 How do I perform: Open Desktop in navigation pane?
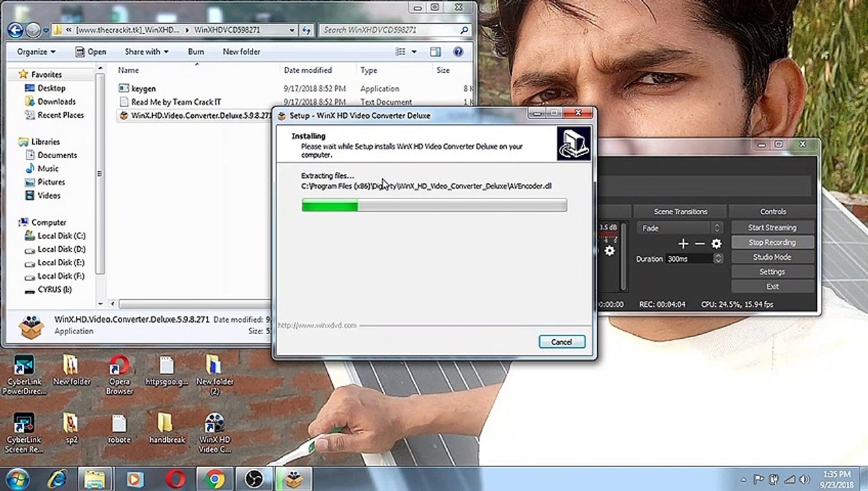[x=46, y=88]
